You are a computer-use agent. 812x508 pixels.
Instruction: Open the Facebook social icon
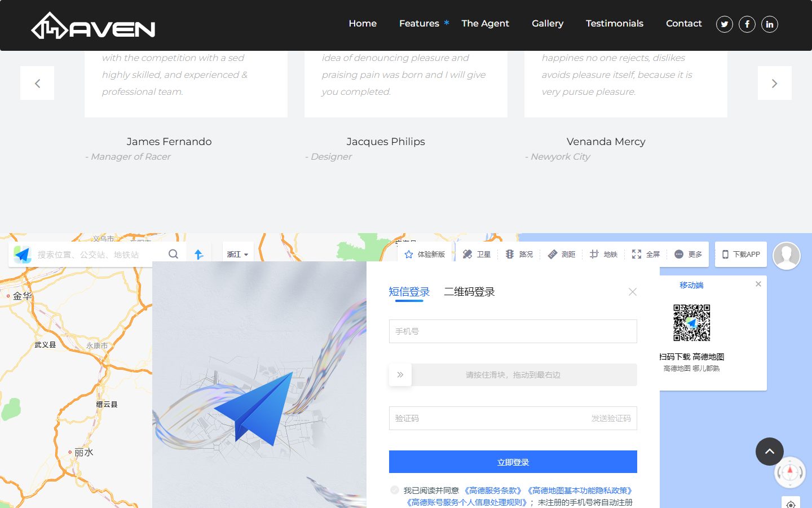click(747, 24)
